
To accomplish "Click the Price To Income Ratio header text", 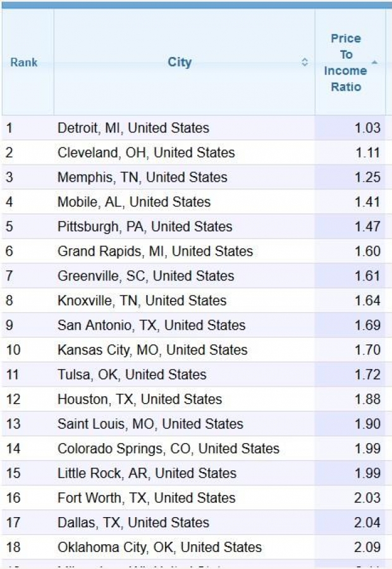I will [345, 62].
